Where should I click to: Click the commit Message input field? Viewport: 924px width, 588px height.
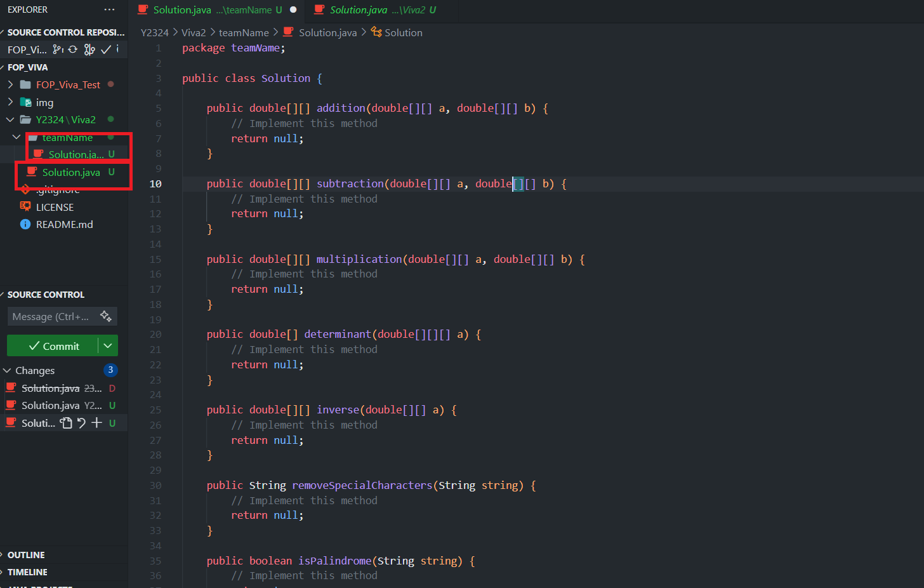coord(53,316)
